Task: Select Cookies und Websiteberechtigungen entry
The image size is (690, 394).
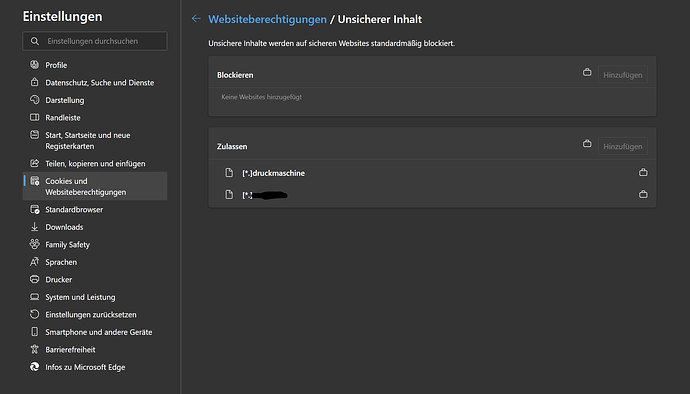Action: 95,186
